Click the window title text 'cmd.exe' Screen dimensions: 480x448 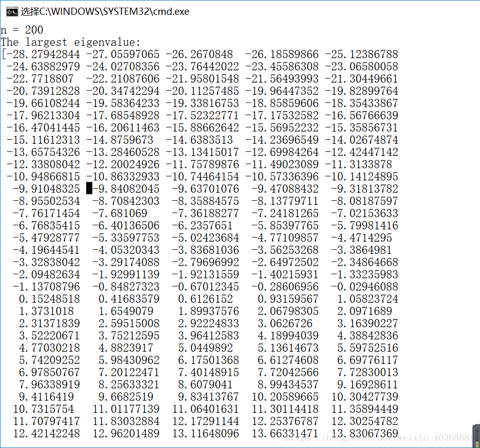pos(171,12)
